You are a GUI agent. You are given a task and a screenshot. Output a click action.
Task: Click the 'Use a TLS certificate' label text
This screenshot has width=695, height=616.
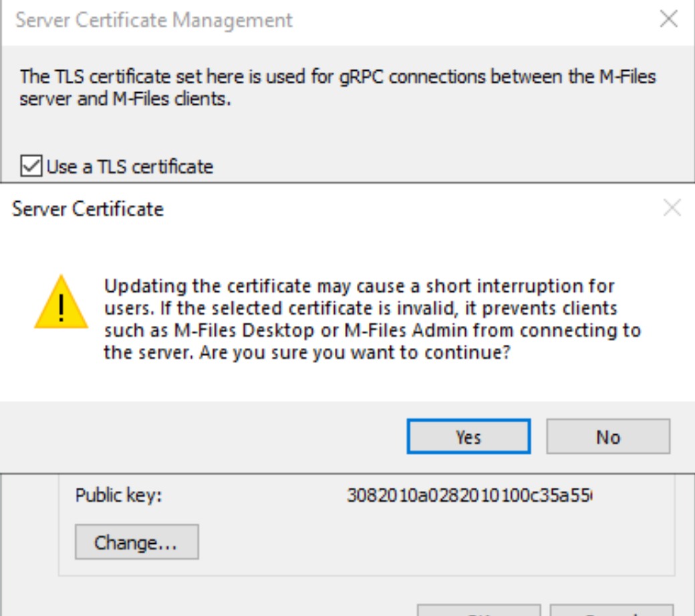click(x=130, y=167)
